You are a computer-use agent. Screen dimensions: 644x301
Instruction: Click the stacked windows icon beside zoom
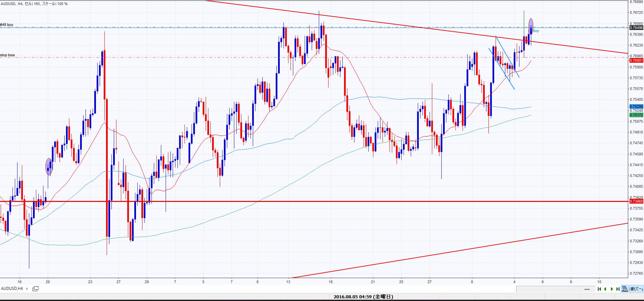[625, 289]
